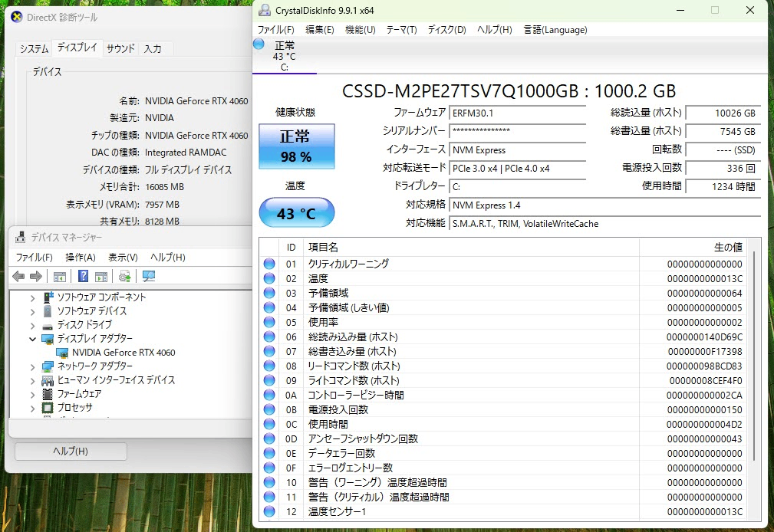Click the ファームウェア field showing ERFM30.1
774x532 pixels.
517,113
